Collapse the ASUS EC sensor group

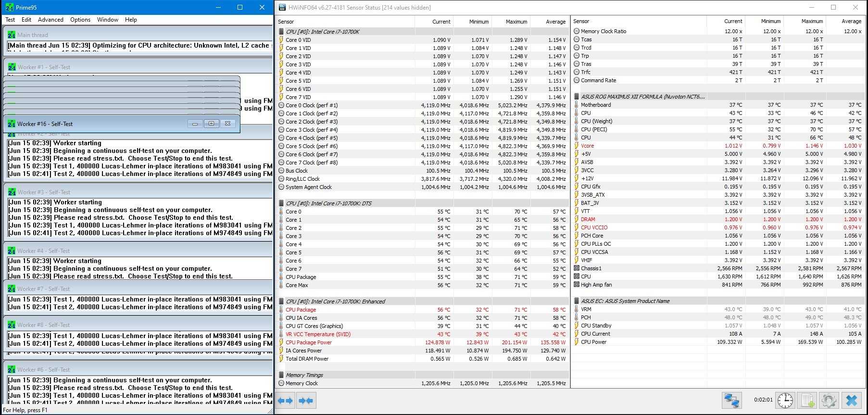point(577,301)
